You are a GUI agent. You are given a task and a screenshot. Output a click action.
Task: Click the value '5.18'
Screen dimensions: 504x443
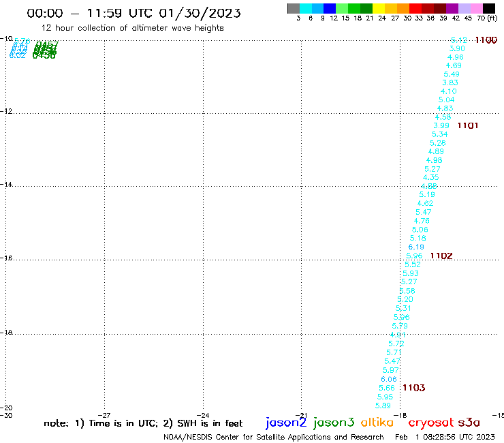(x=418, y=238)
